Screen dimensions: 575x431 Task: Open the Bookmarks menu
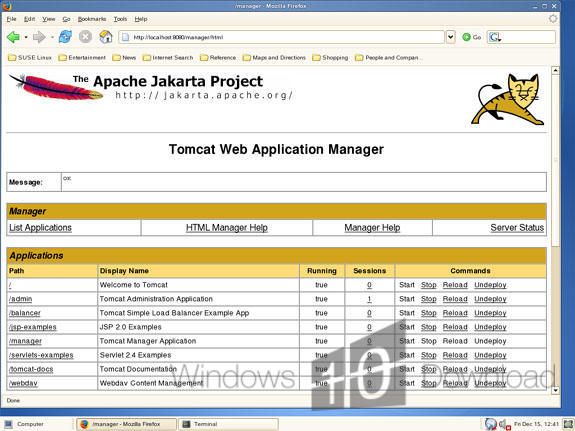92,19
